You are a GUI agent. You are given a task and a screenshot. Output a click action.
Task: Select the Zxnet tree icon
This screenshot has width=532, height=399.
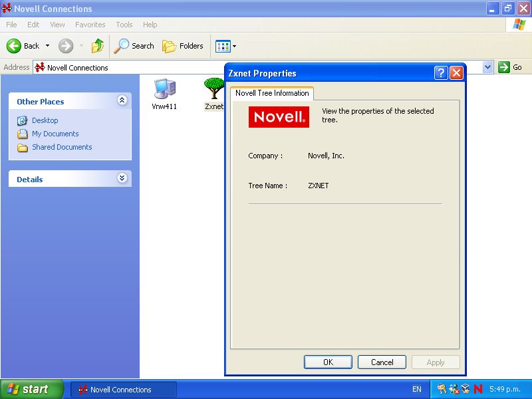214,88
